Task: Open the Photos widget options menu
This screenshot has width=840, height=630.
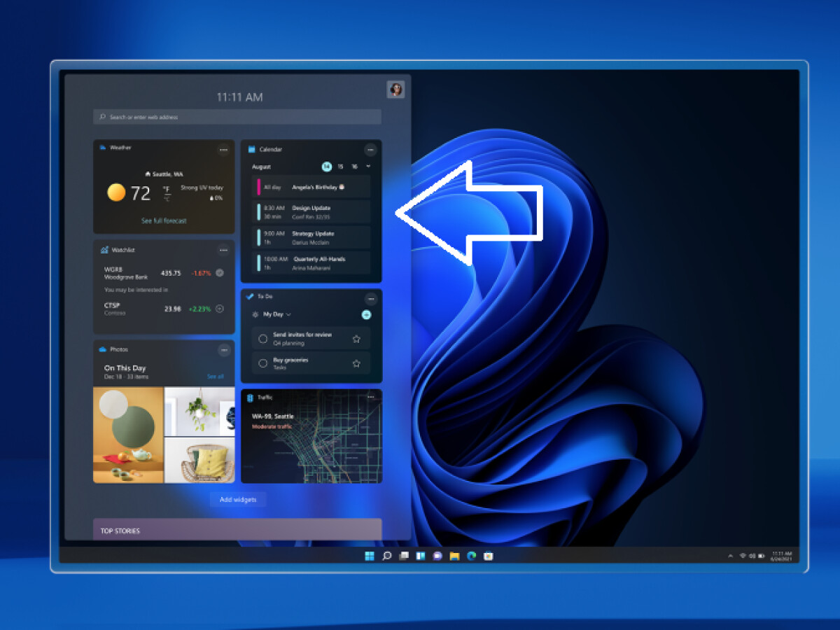Action: pyautogui.click(x=224, y=350)
